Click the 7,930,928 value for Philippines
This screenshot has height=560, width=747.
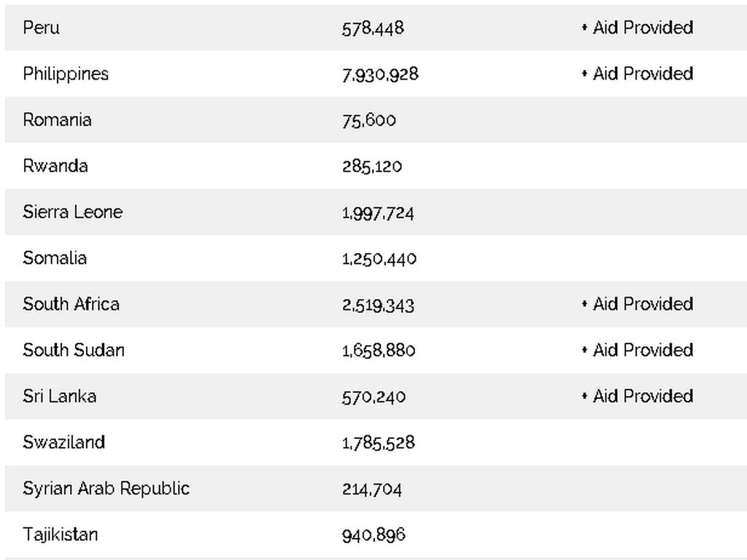(380, 74)
